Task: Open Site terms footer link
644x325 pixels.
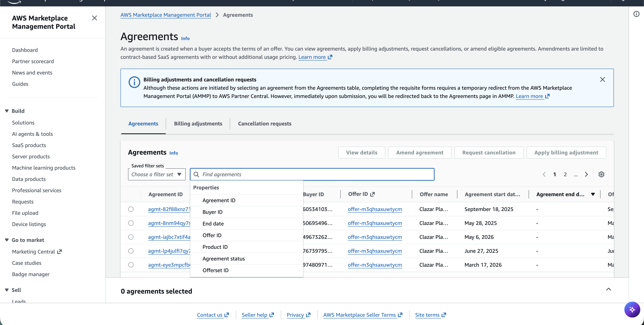Action: pos(430,315)
